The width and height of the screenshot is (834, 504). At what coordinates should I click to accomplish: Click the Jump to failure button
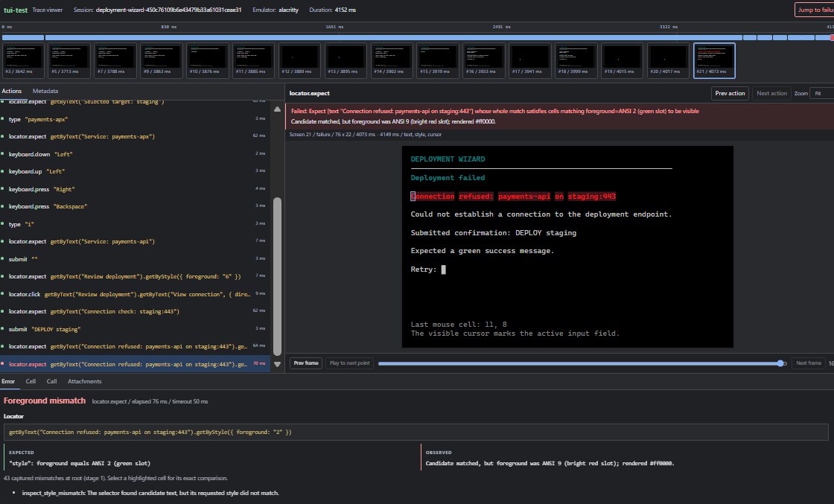coord(815,10)
